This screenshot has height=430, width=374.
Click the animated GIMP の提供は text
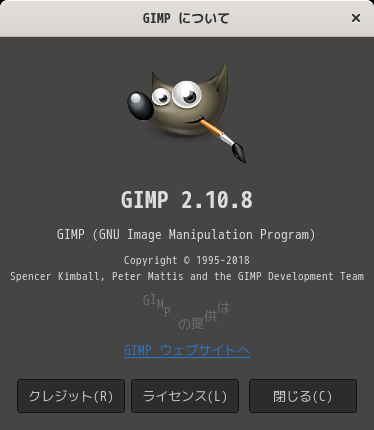click(186, 312)
